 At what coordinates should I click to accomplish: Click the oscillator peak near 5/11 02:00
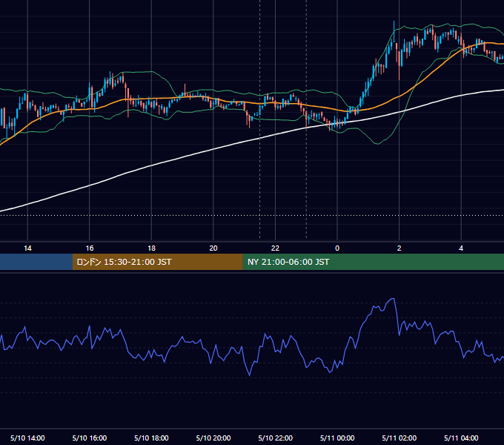pos(393,299)
